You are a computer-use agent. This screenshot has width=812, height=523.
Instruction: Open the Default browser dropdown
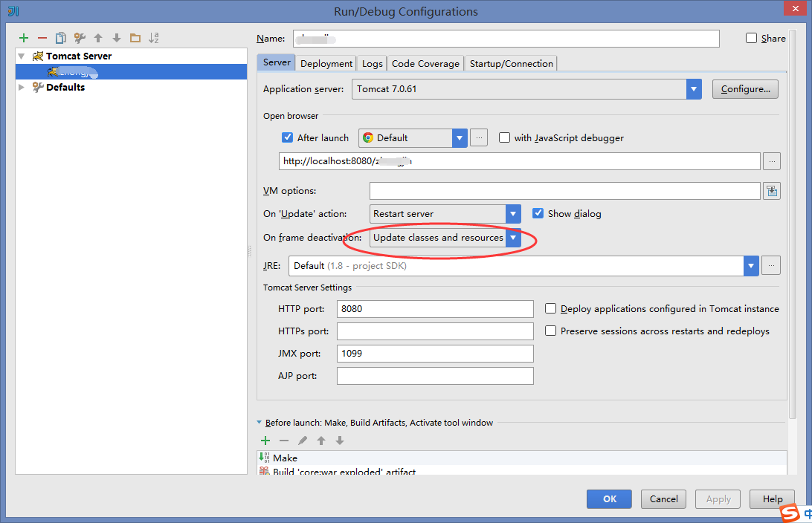pyautogui.click(x=460, y=138)
